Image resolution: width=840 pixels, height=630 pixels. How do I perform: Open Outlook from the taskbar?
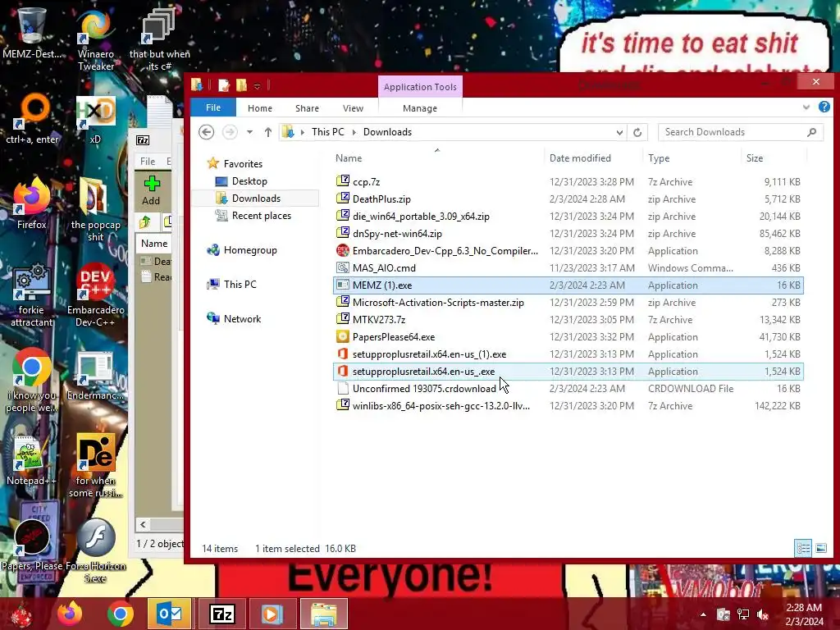[x=169, y=614]
